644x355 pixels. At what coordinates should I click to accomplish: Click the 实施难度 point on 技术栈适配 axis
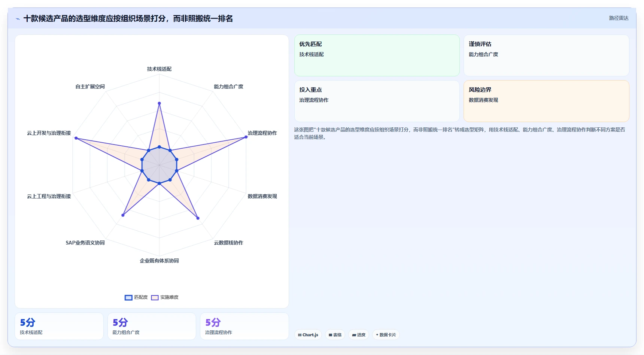tap(159, 103)
